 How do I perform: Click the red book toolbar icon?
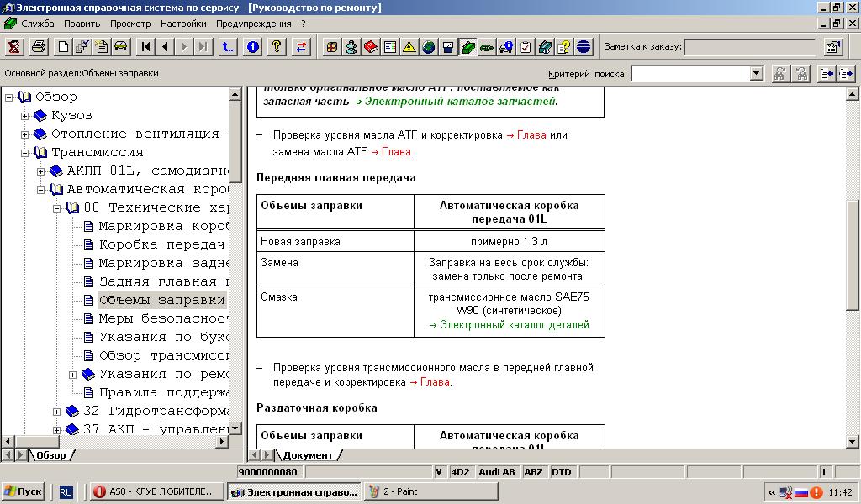coord(371,47)
